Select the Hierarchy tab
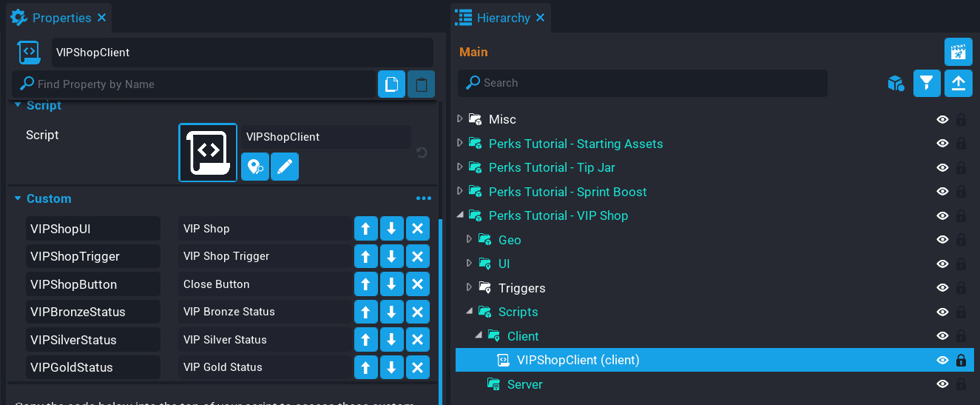980x405 pixels. point(503,18)
